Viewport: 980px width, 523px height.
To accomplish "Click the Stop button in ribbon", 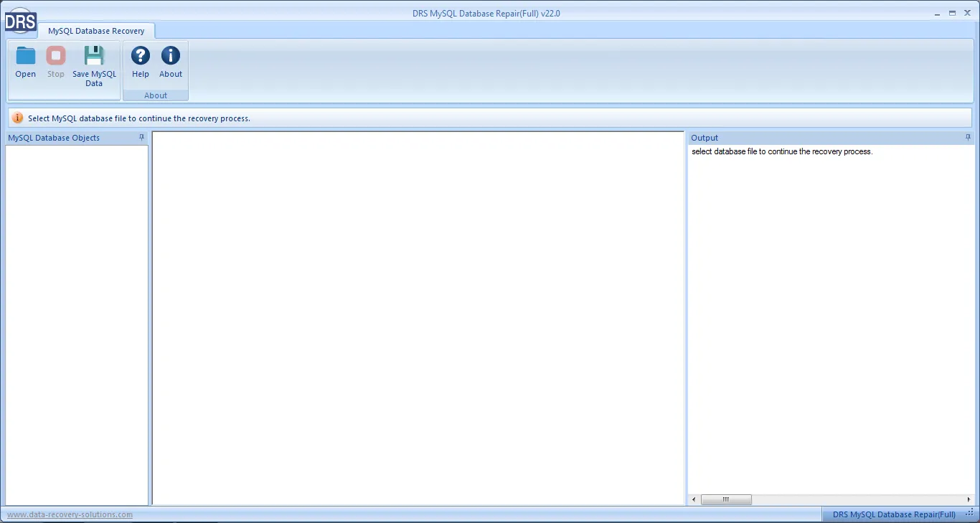I will click(56, 62).
